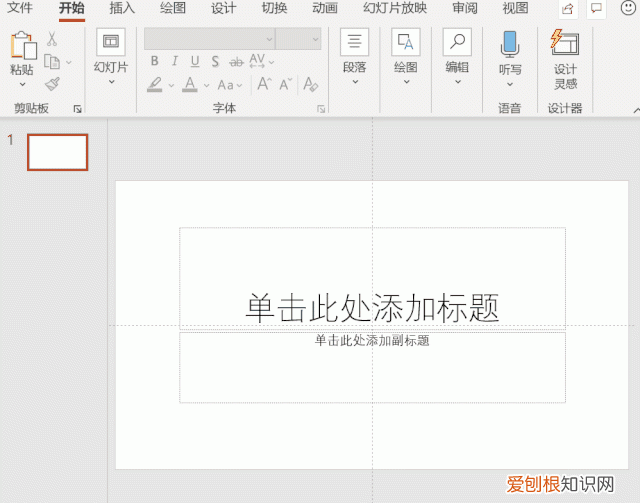Expand the 段落 dropdown arrow
Viewport: 640px width, 503px height.
(x=355, y=82)
